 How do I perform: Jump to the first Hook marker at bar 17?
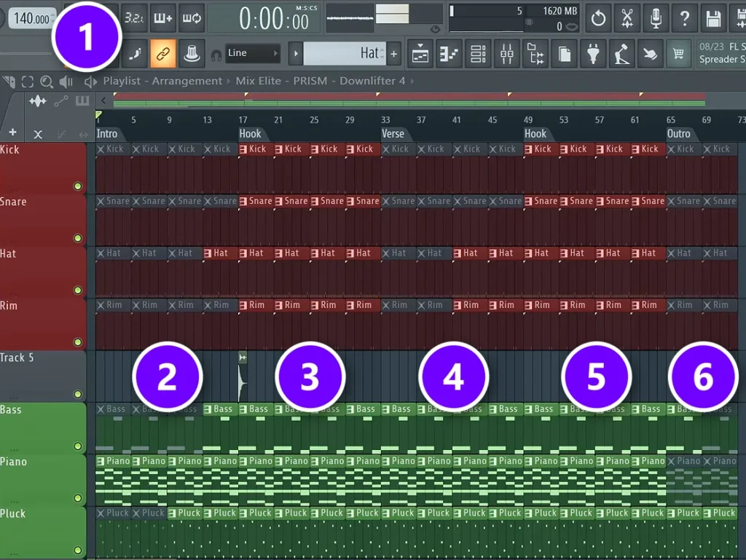pos(250,133)
